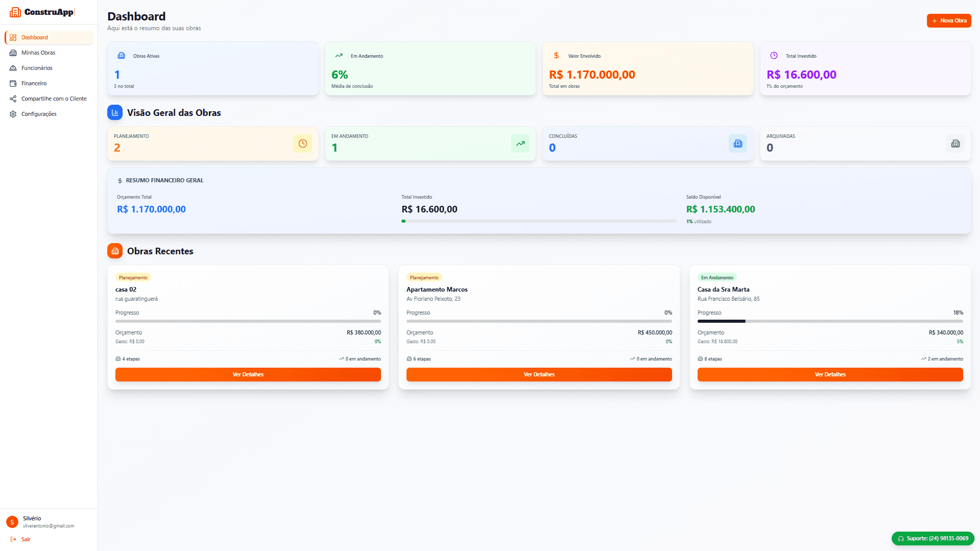Click the headset icon on the Suporte badge

click(902, 538)
